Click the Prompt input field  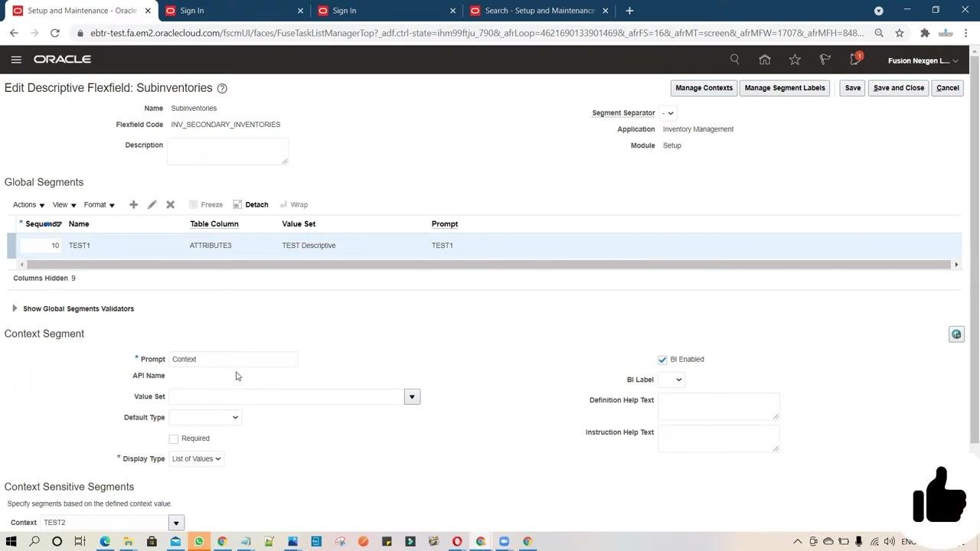pyautogui.click(x=233, y=360)
